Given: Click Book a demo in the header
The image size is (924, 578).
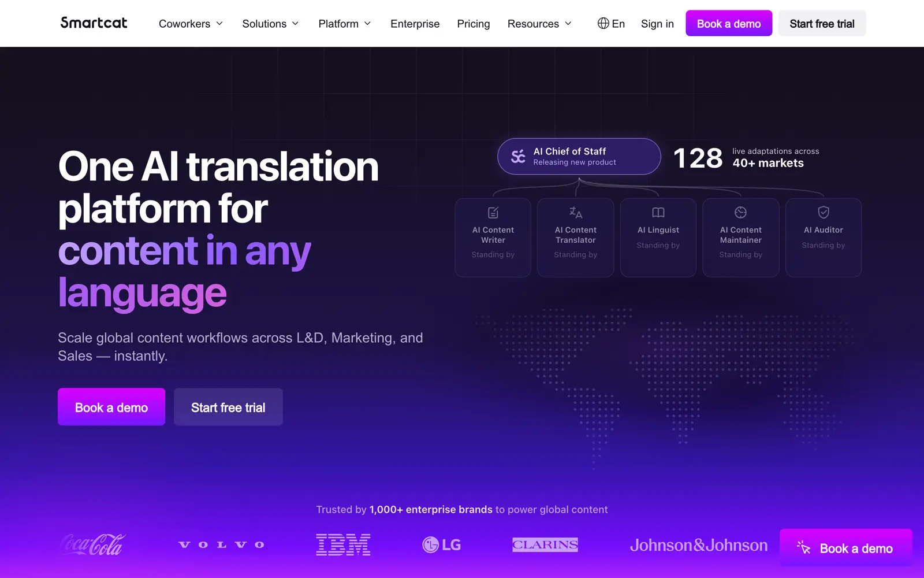Looking at the screenshot, I should (x=729, y=23).
